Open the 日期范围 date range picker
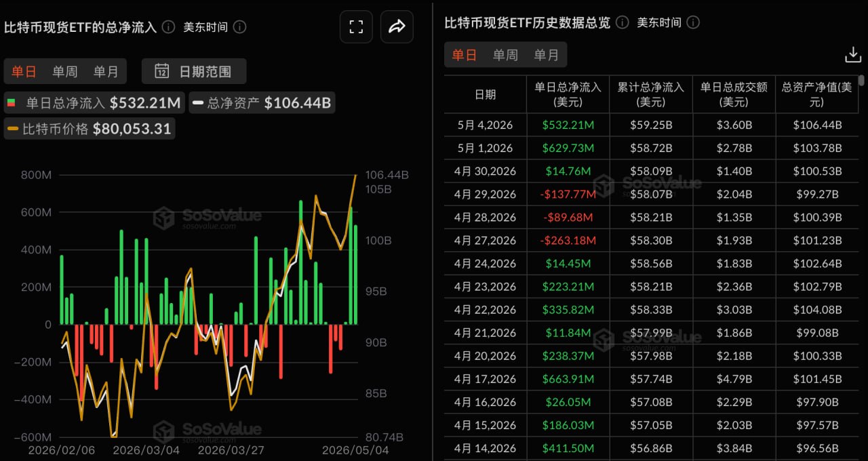The image size is (868, 461). click(x=194, y=71)
